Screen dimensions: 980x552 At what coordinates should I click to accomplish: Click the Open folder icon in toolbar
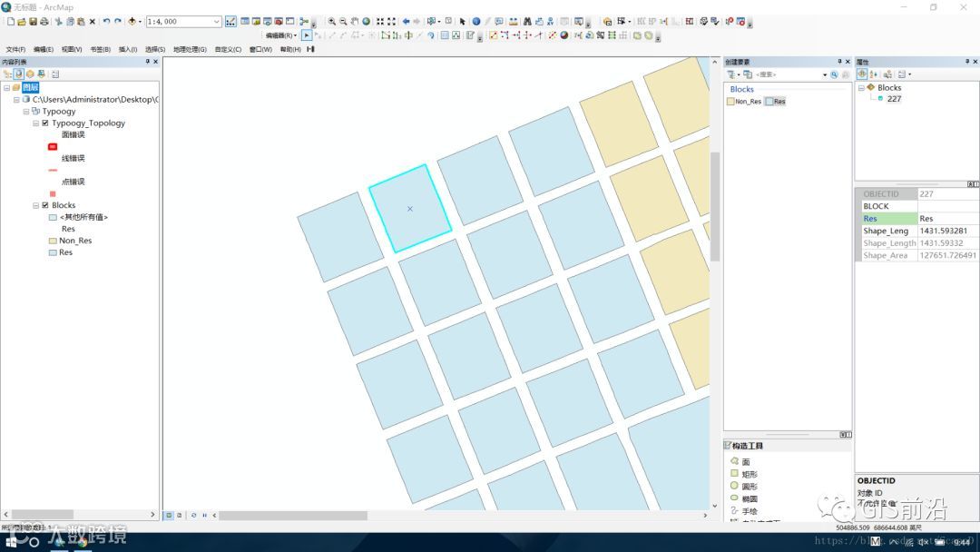(22, 21)
